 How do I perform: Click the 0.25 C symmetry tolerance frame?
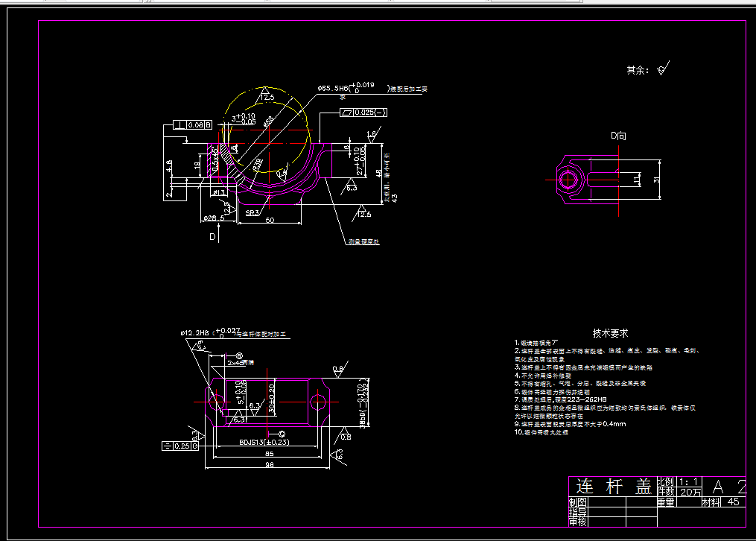(180, 446)
